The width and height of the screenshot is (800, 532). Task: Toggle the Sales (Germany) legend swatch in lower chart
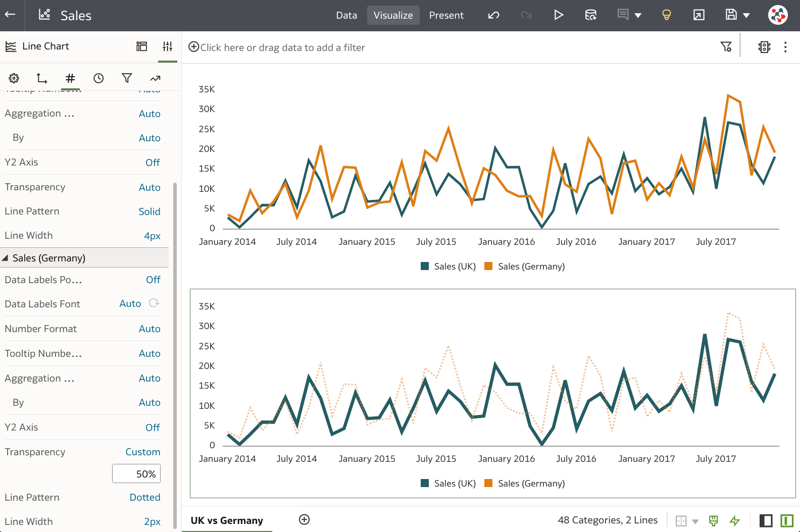click(x=488, y=484)
